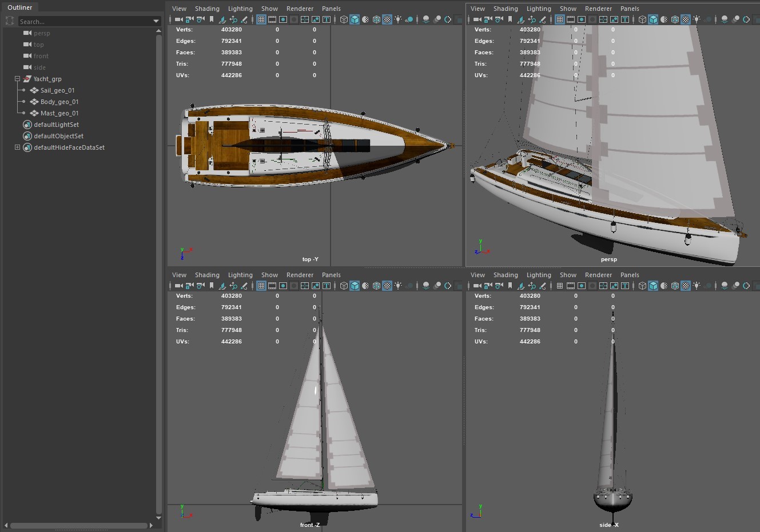Enable 2D pan/zoom in side viewport
Image resolution: width=760 pixels, height=532 pixels.
click(532, 285)
